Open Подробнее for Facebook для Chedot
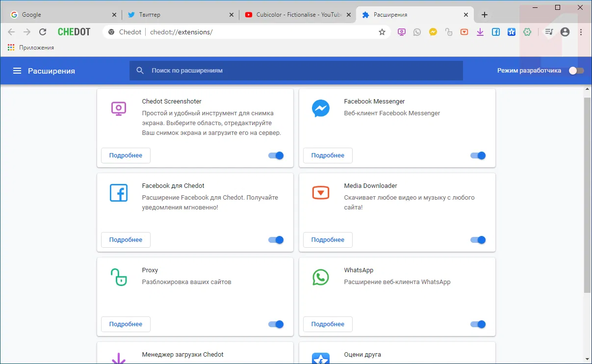592x364 pixels. point(126,240)
